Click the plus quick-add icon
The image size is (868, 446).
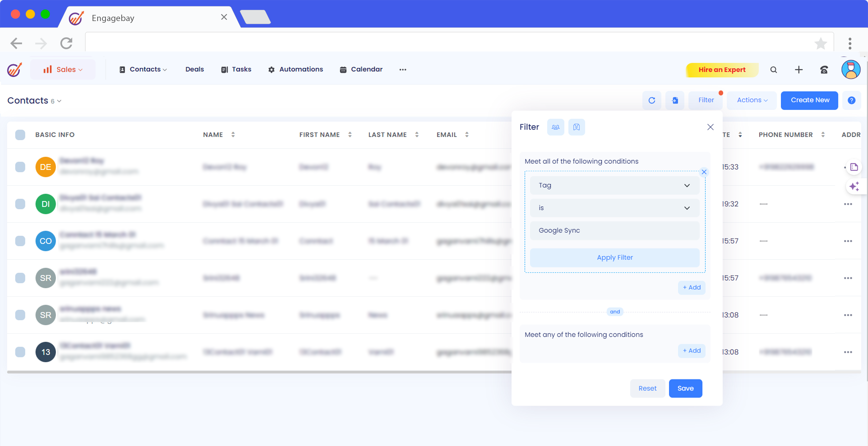798,70
